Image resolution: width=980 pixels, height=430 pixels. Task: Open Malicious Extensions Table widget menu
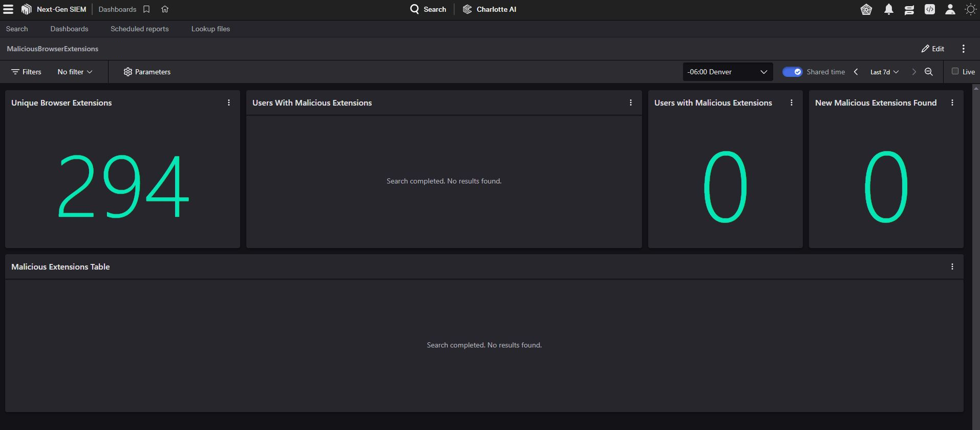[952, 267]
